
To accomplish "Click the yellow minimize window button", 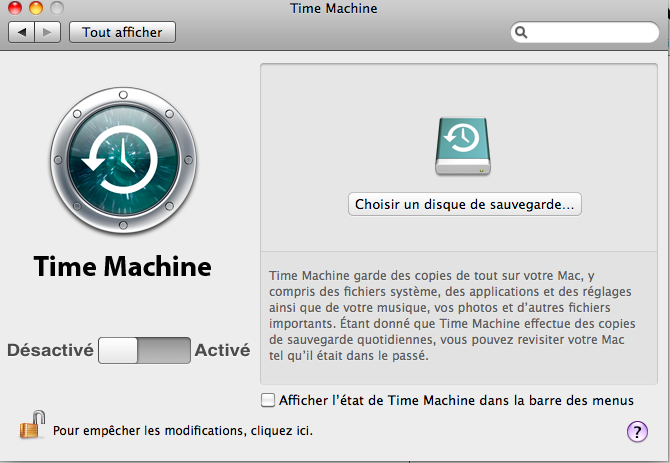I will pyautogui.click(x=35, y=8).
